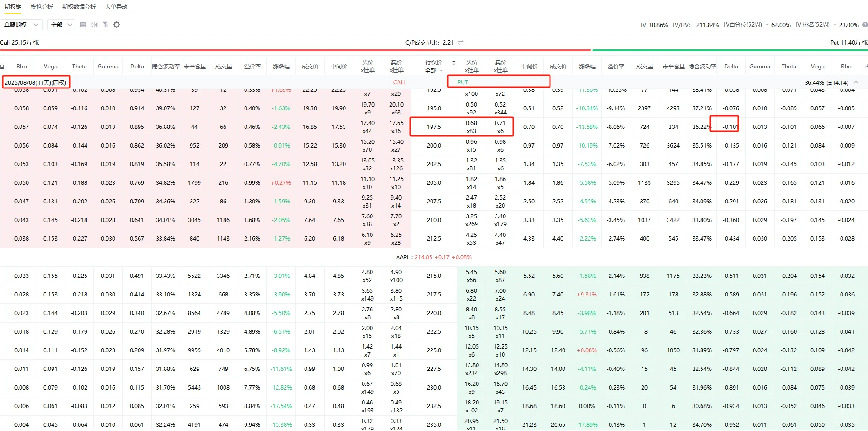Select the 215.0 strike price cell
The height and width of the screenshot is (431, 868).
click(434, 276)
